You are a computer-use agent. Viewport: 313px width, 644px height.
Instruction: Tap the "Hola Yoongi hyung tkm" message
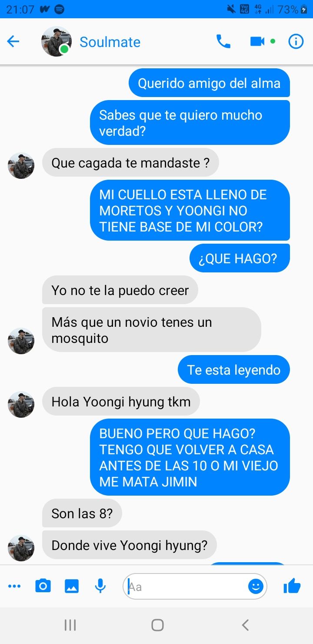click(121, 402)
